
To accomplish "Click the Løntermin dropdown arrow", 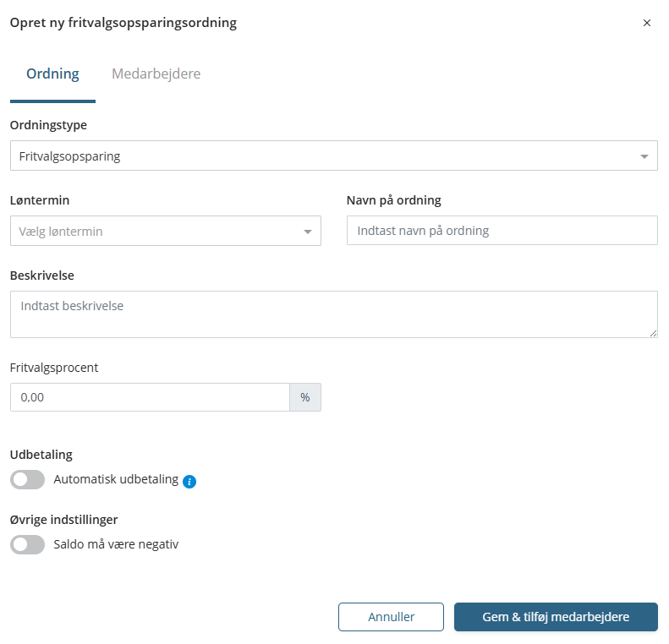I will coord(308,232).
